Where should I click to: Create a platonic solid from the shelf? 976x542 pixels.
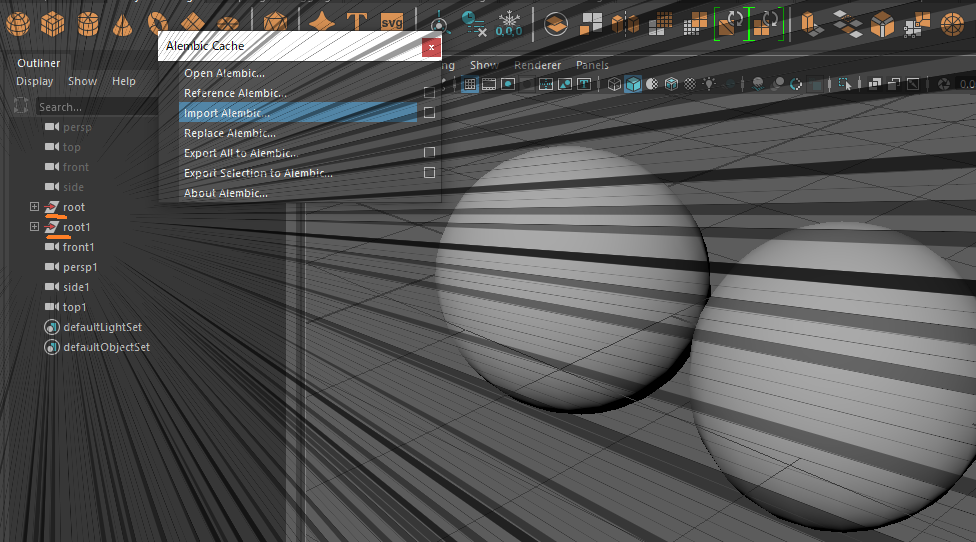click(275, 22)
